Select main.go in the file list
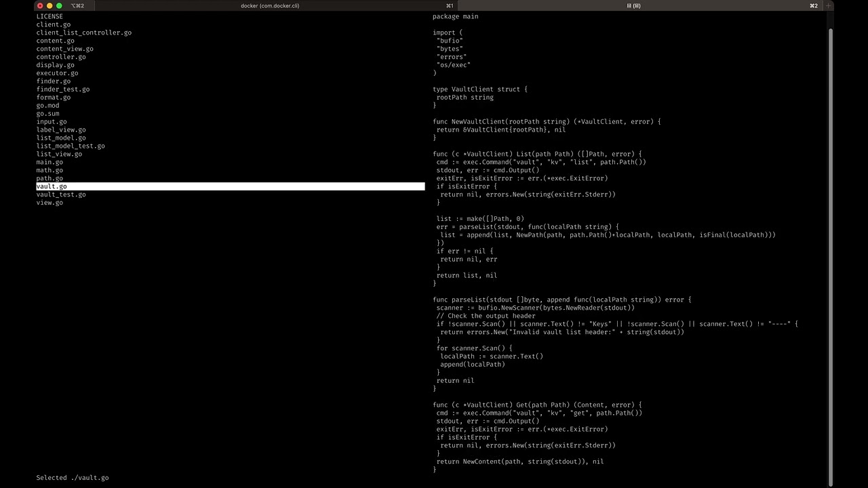868x488 pixels. 50,163
